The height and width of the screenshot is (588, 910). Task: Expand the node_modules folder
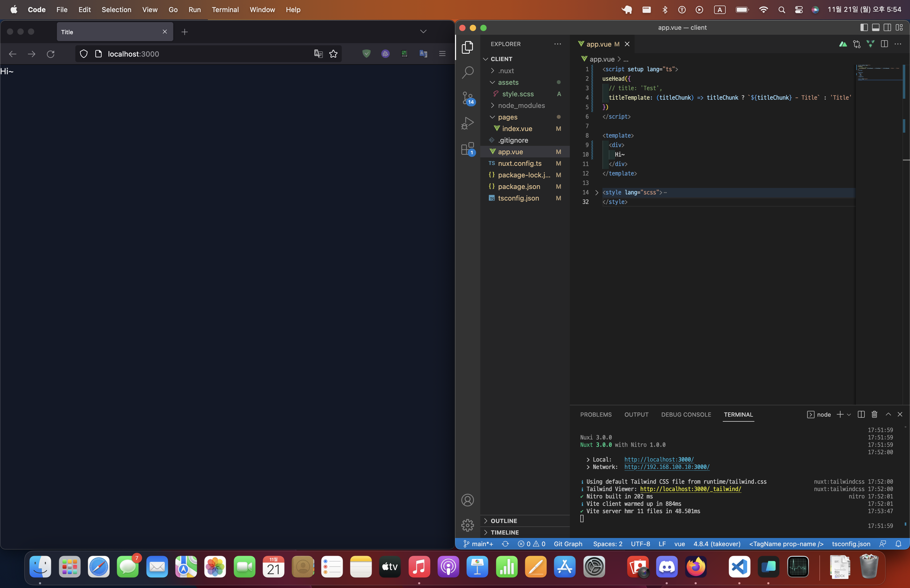coord(521,105)
